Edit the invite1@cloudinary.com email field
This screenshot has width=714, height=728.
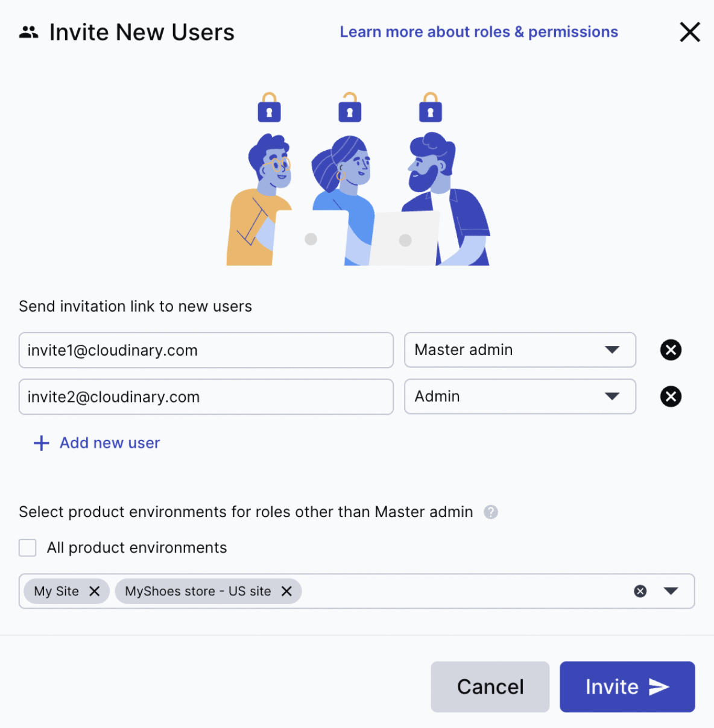tap(206, 350)
